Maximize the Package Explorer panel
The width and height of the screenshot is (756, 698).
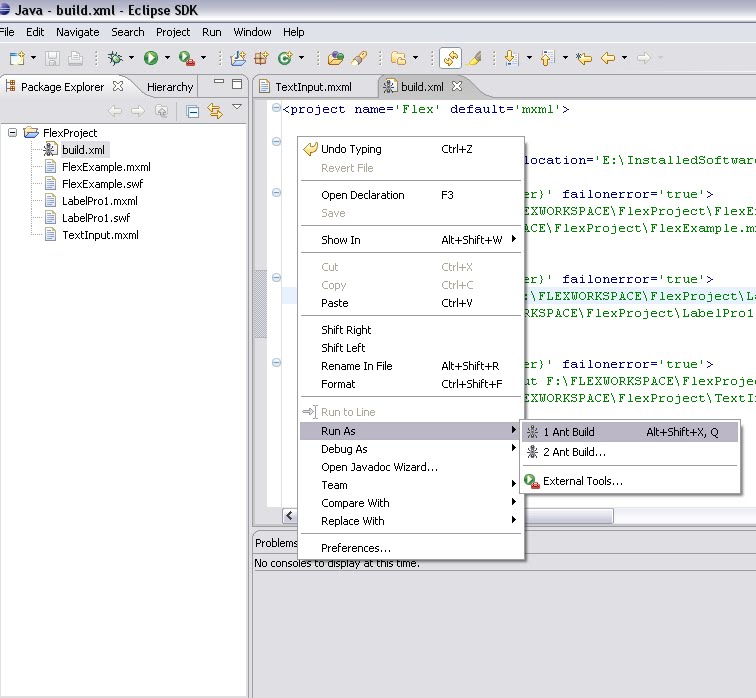237,84
